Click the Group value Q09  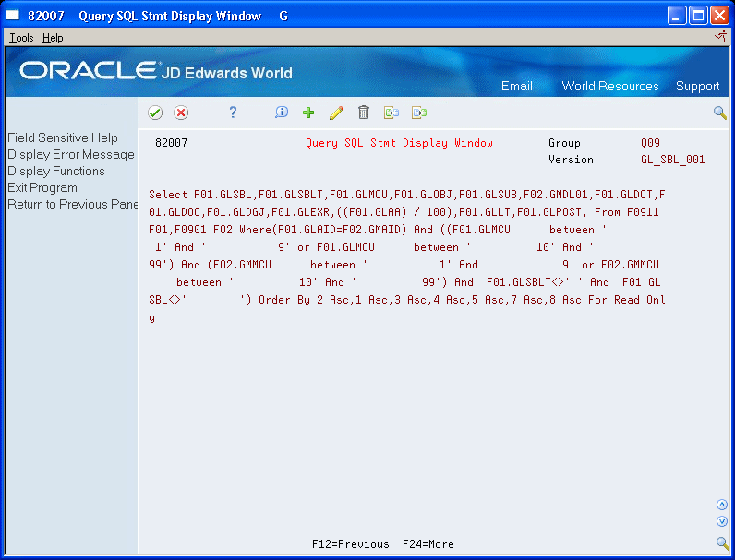coord(650,143)
